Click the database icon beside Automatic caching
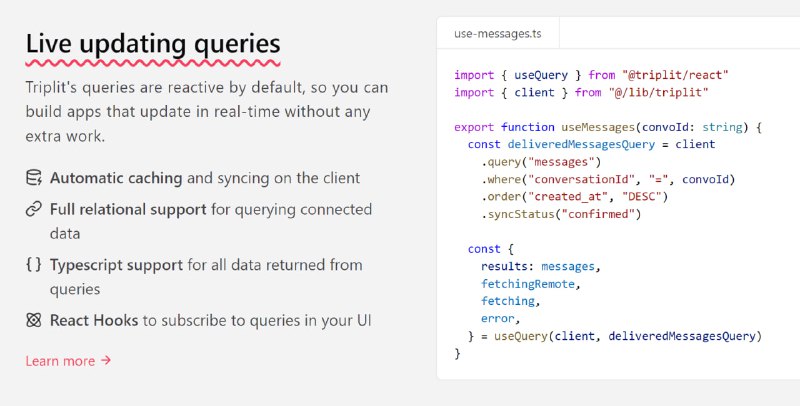Image resolution: width=800 pixels, height=406 pixels. coord(34,177)
